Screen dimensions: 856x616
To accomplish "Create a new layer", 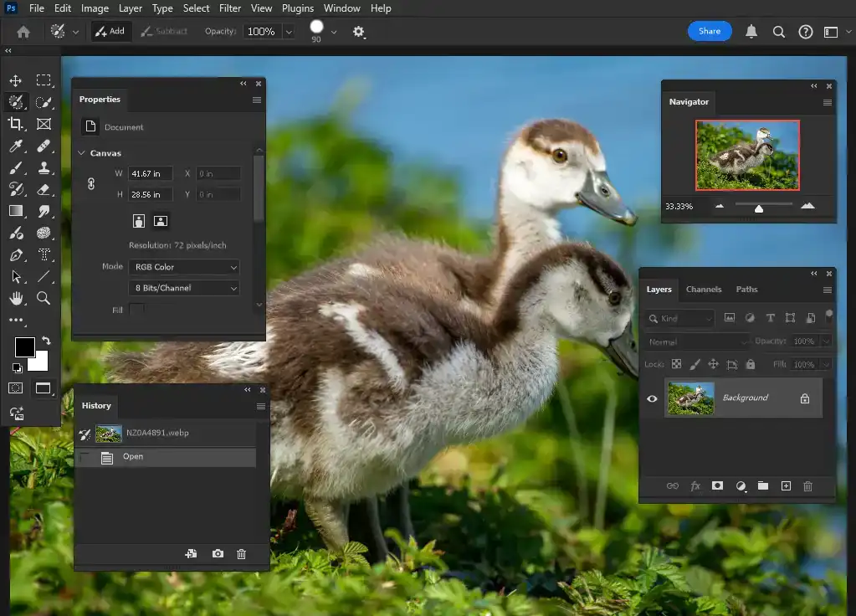I will [x=785, y=486].
